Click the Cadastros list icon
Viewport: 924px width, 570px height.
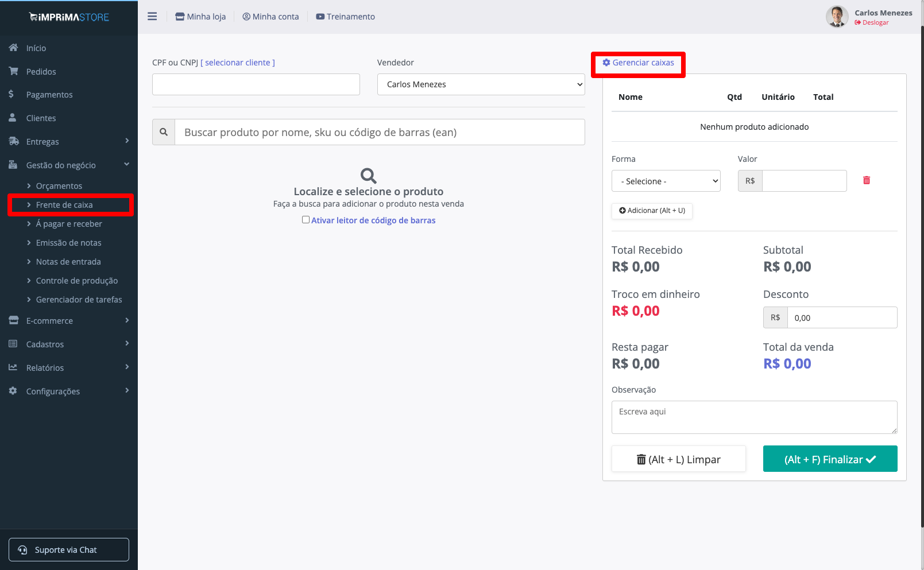(13, 344)
